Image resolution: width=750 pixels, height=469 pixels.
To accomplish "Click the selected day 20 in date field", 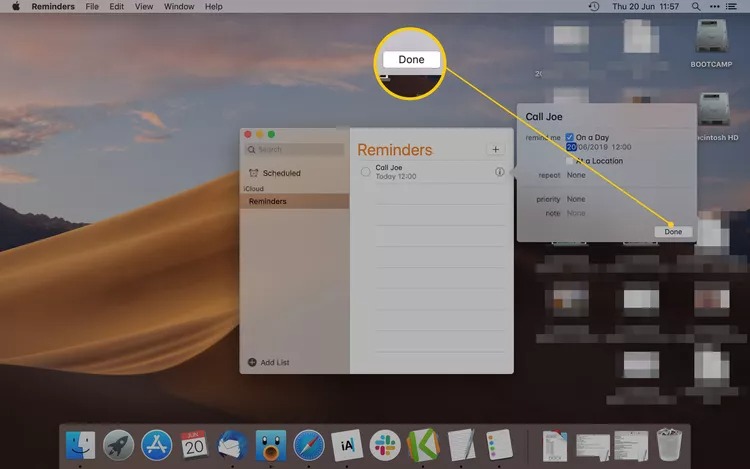I will [x=571, y=147].
